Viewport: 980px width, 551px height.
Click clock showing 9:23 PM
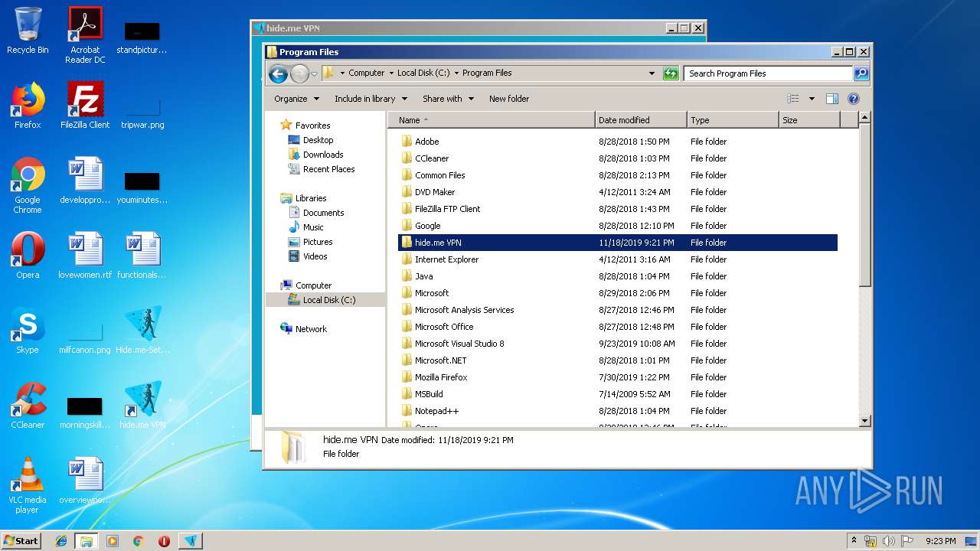click(x=940, y=541)
